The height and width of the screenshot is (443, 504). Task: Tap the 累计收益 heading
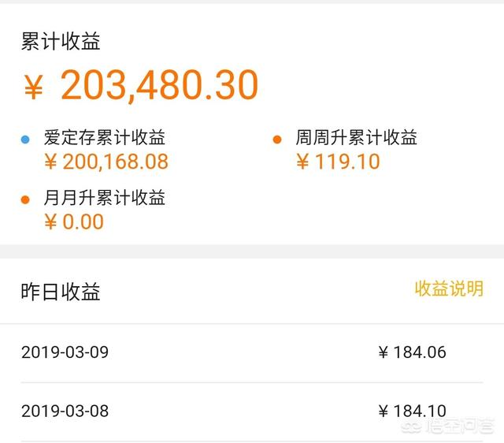pyautogui.click(x=61, y=41)
